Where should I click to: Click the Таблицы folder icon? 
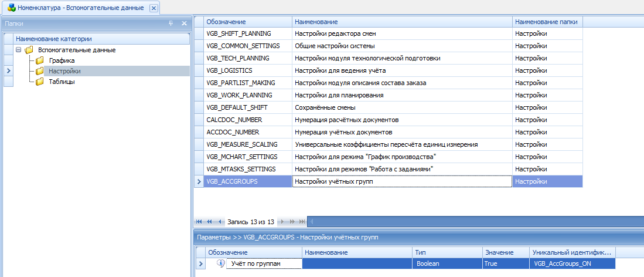point(40,82)
